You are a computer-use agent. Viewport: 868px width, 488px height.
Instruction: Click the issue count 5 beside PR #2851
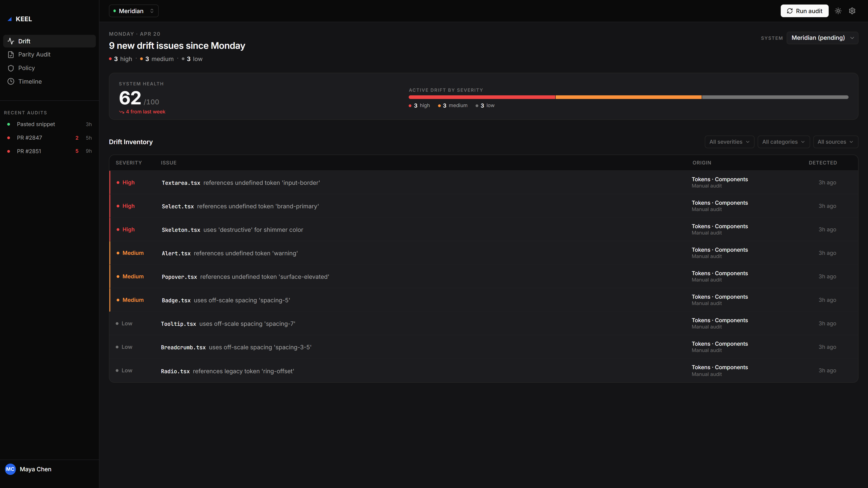(x=77, y=151)
